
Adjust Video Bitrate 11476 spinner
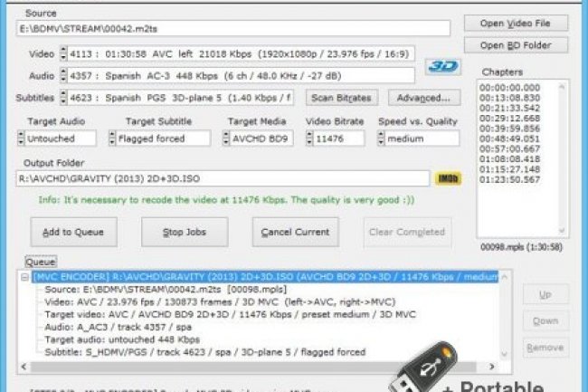(x=309, y=139)
